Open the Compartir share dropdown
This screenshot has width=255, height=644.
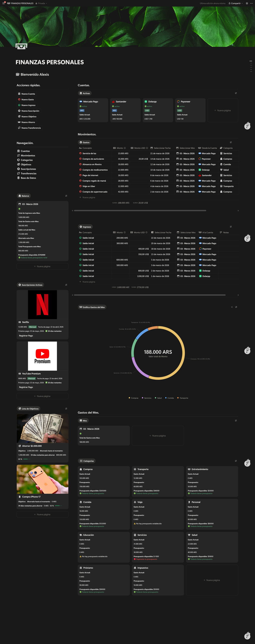(x=236, y=3)
